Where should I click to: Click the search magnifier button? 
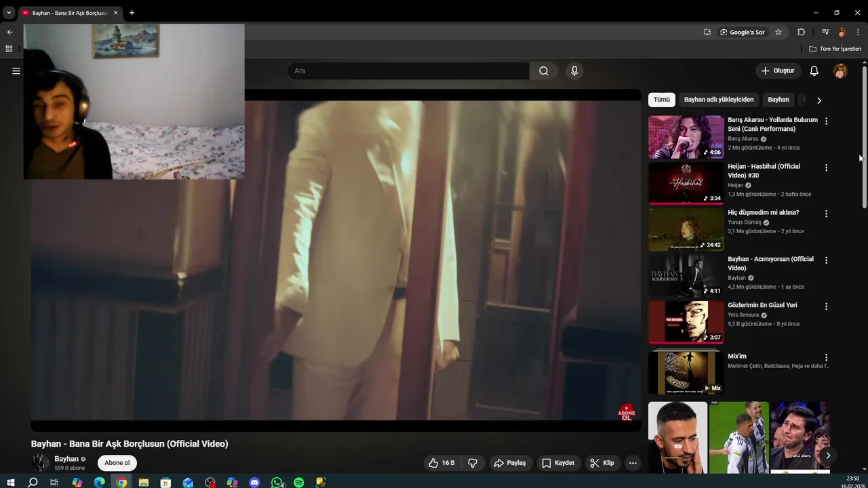coord(544,70)
